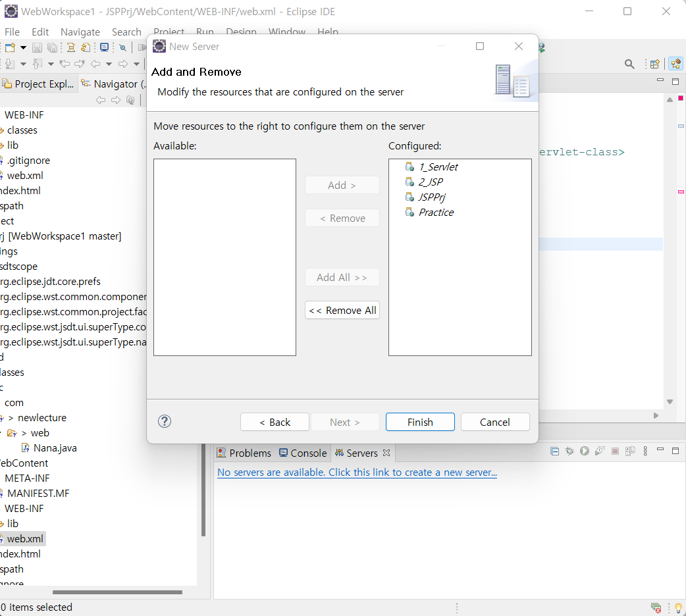Click the Next Edit Location icon
Screen dimensions: 686x616
(80, 64)
